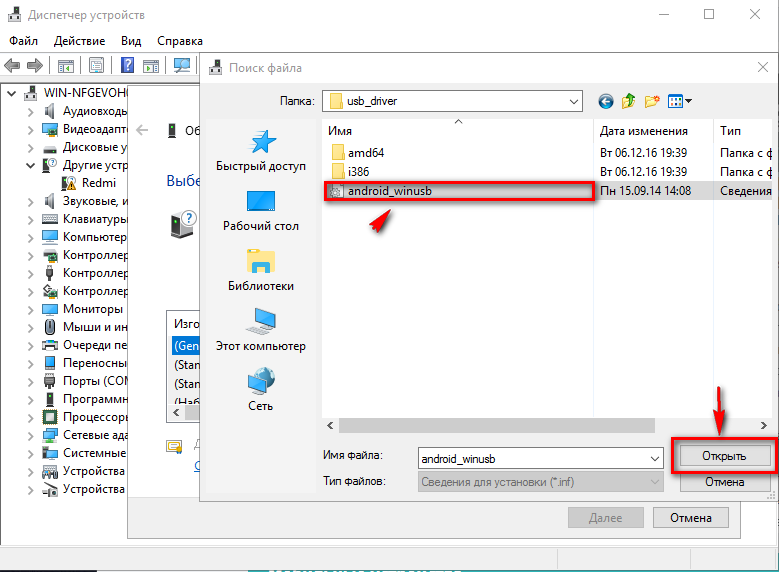Expand the Звуковые devices node
The image size is (779, 572).
point(30,202)
